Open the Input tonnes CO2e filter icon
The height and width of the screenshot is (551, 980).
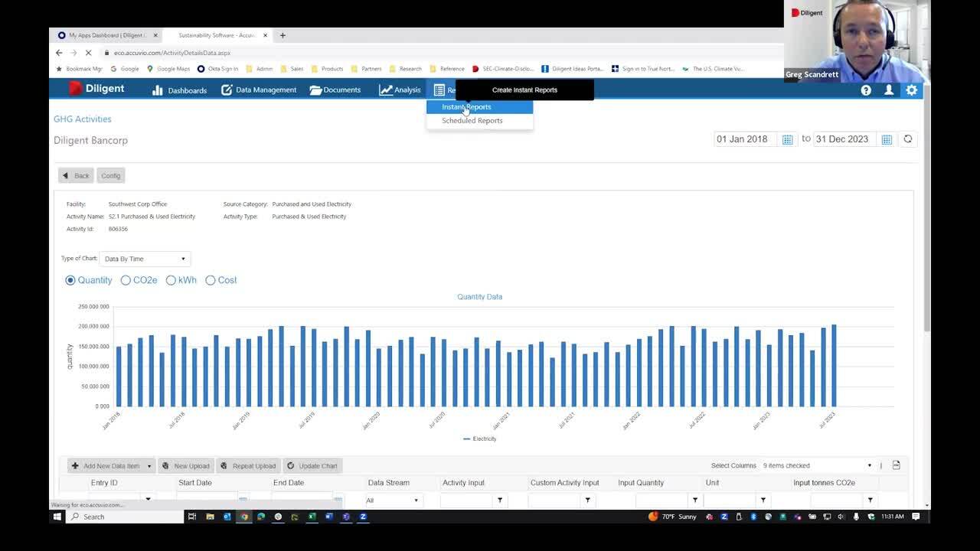click(870, 500)
